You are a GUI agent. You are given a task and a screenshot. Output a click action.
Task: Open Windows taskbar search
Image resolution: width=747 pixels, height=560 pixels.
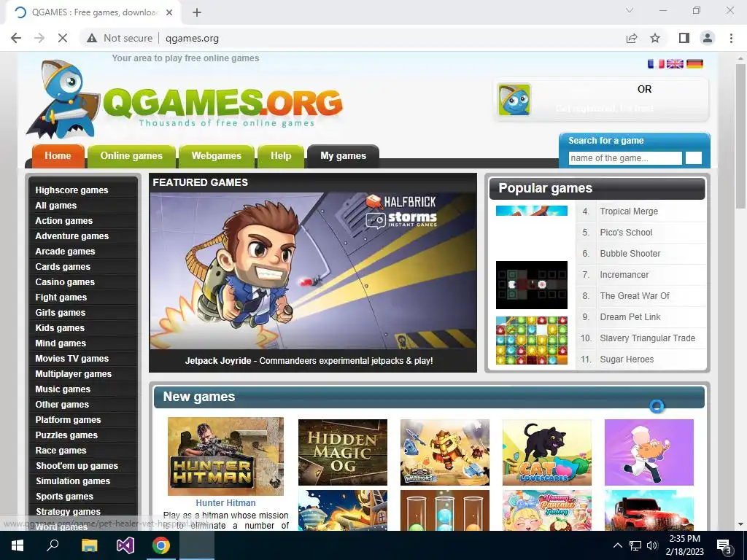[53, 545]
